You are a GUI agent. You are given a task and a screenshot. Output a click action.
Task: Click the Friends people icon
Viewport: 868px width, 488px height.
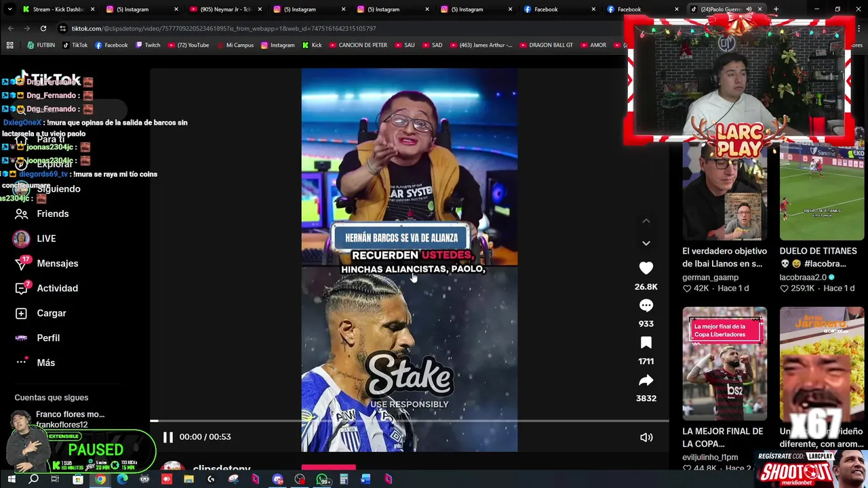tap(21, 213)
